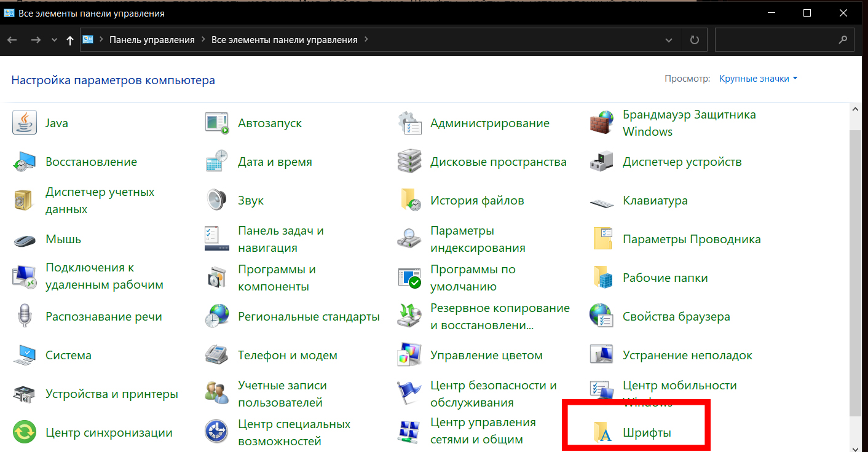Go back with the left arrow
868x452 pixels.
tap(12, 40)
